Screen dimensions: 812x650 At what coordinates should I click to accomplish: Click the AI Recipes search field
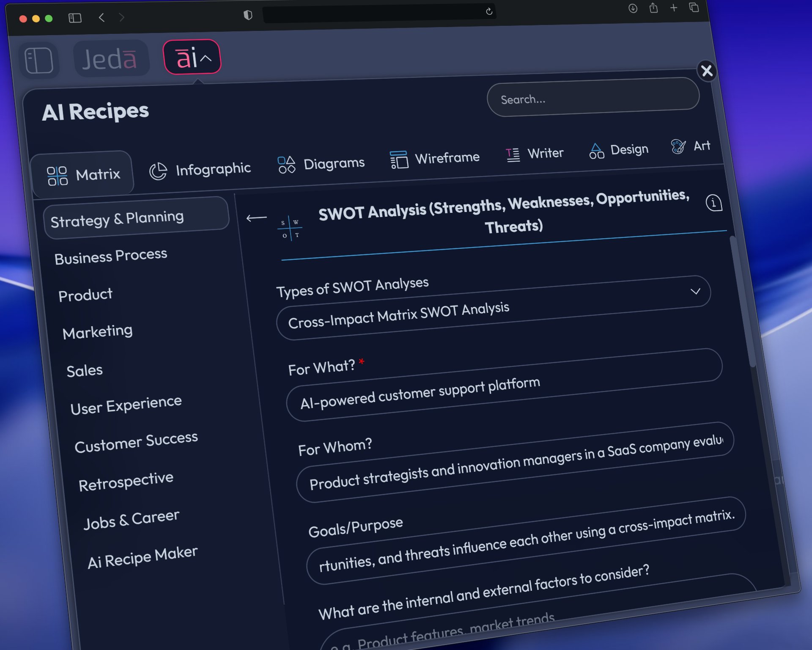tap(592, 97)
